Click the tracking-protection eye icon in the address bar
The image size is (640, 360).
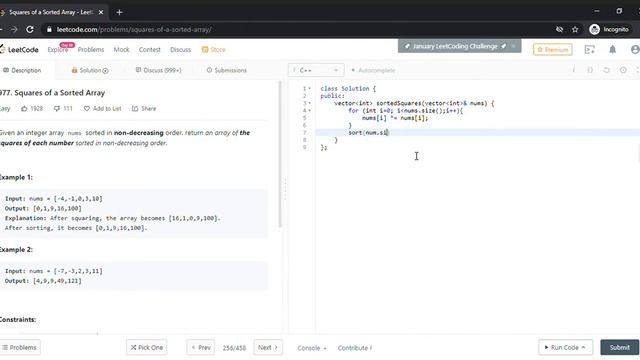click(559, 29)
